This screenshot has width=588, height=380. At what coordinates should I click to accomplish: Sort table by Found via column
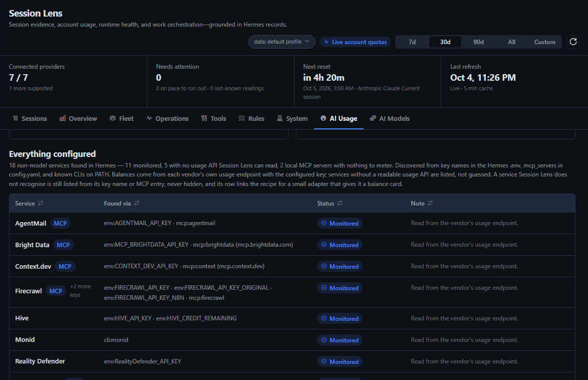(x=122, y=203)
